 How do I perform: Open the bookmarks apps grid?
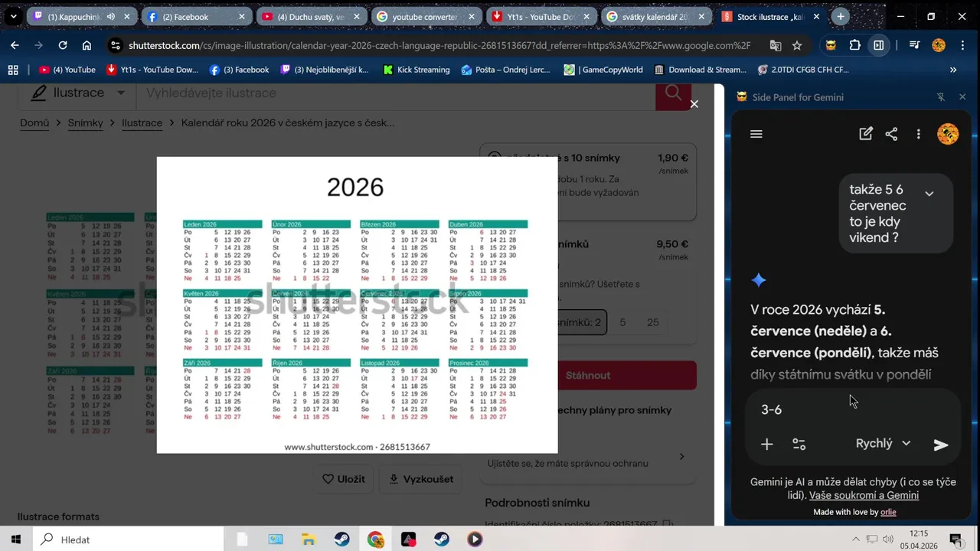coord(13,70)
